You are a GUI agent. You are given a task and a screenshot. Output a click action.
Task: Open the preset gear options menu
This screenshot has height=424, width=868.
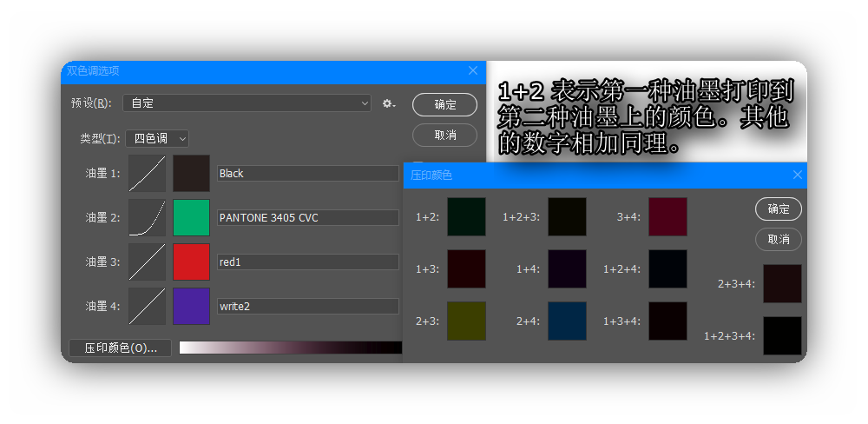point(389,103)
